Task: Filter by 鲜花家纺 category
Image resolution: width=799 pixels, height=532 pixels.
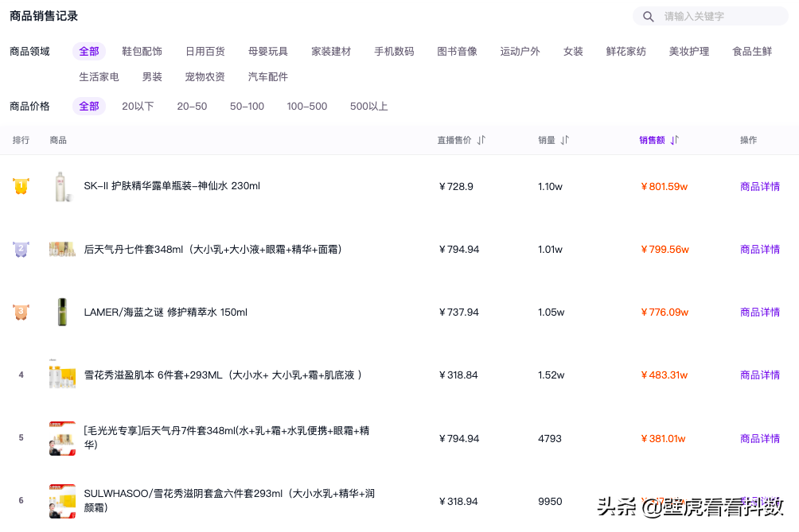Action: coord(626,51)
